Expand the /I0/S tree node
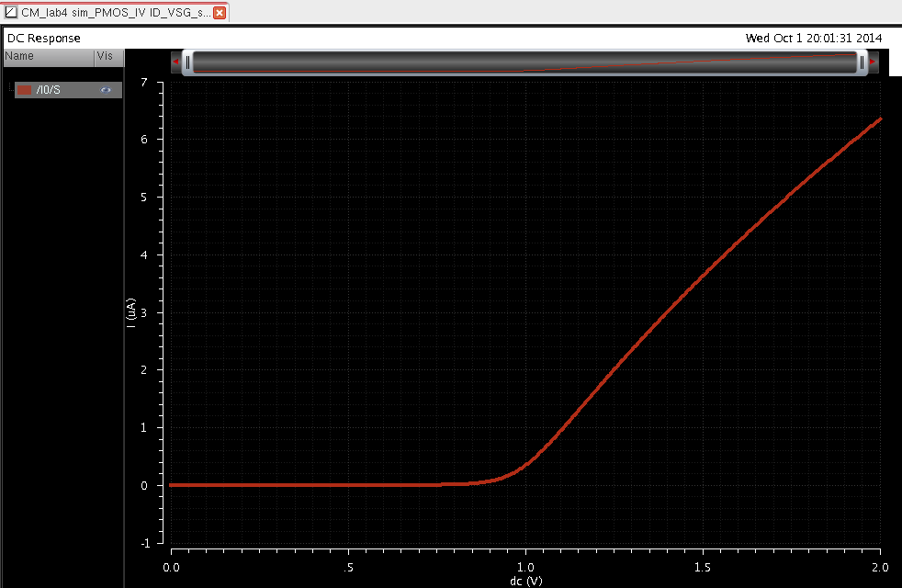This screenshot has width=902, height=588. (x=10, y=89)
